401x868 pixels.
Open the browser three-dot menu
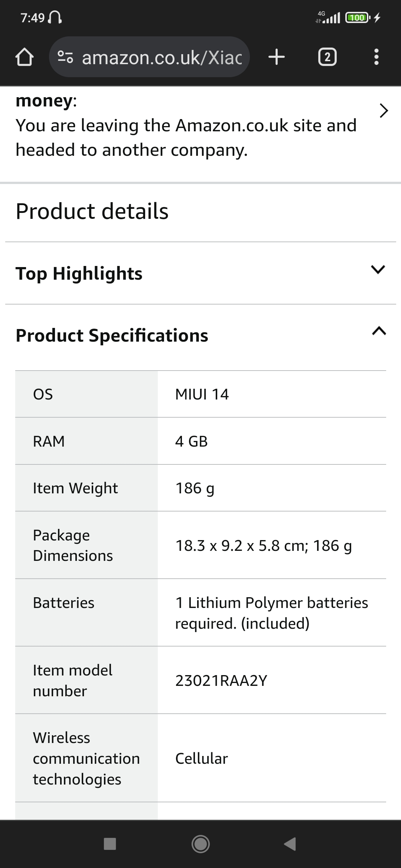(376, 57)
